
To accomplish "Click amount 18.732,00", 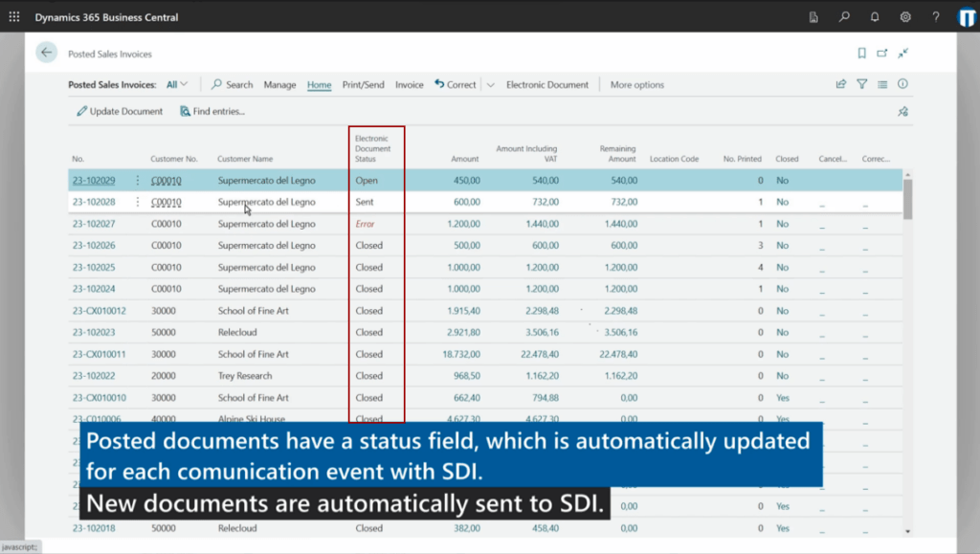I will [461, 354].
